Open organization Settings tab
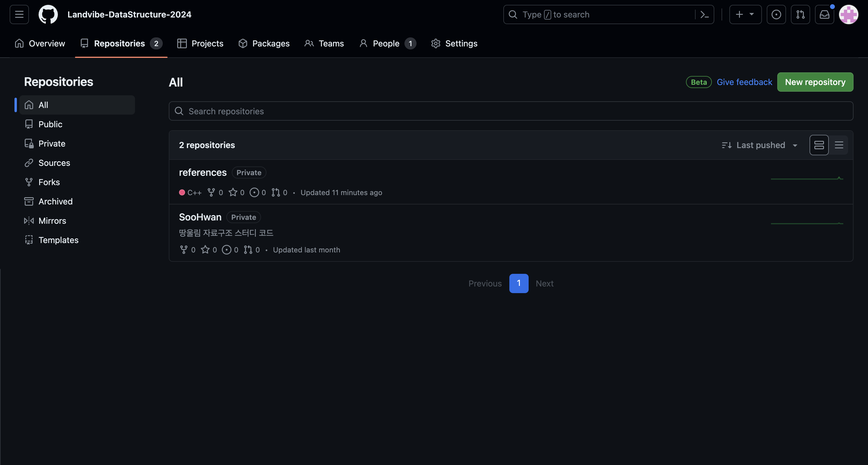The height and width of the screenshot is (465, 868). click(454, 43)
